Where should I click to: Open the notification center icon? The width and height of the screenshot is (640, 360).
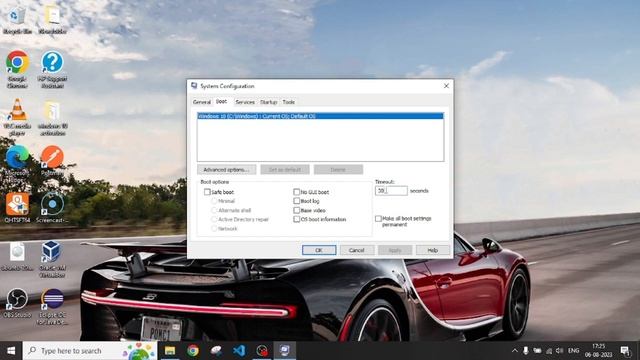click(625, 351)
